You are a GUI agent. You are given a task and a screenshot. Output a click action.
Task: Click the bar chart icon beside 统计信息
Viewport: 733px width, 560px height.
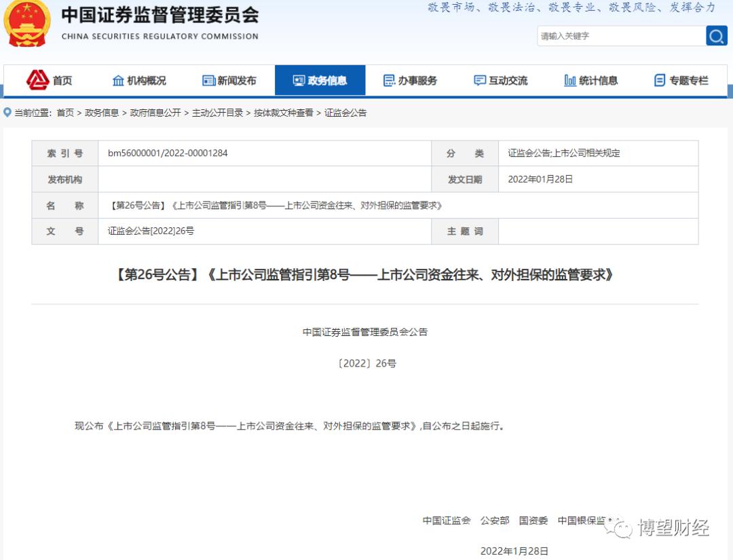pos(571,80)
